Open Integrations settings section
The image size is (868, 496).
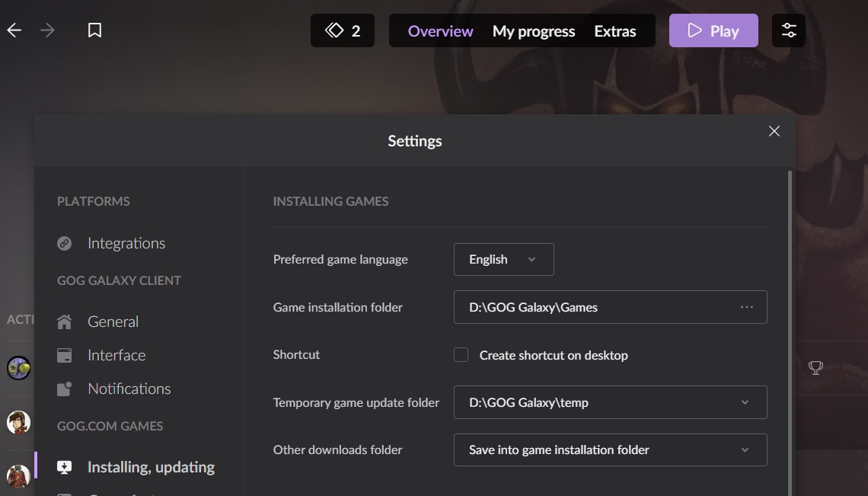(126, 243)
